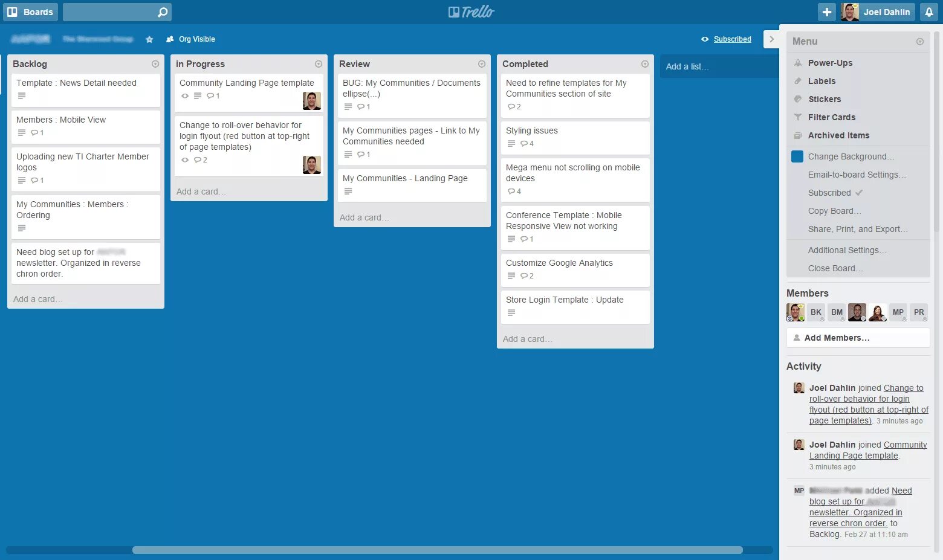Go to Trello home logo
943x560 pixels.
pos(471,12)
